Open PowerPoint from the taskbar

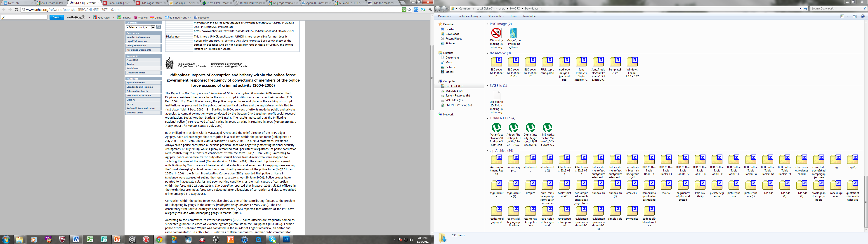point(118,239)
